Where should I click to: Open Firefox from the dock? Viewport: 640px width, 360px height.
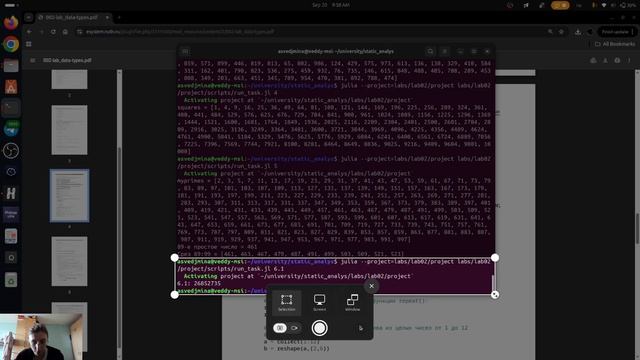[11, 23]
